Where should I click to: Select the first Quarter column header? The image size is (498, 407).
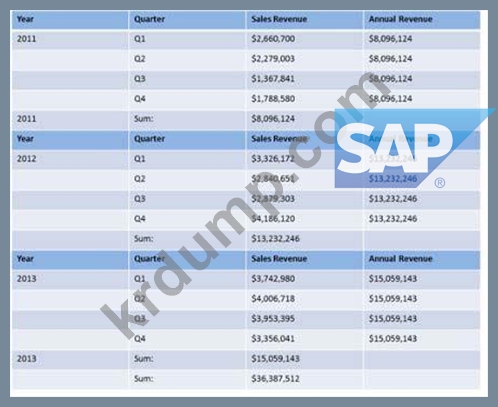[149, 19]
